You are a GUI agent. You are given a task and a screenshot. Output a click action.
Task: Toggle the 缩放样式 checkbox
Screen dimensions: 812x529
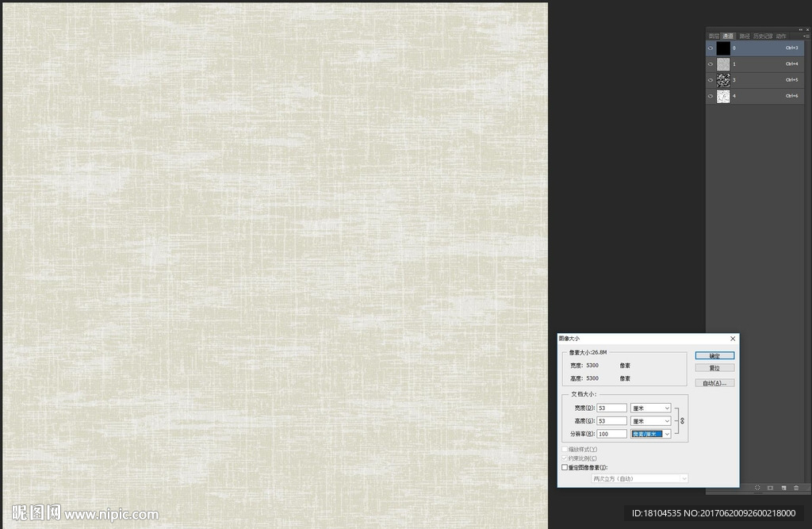pyautogui.click(x=565, y=449)
